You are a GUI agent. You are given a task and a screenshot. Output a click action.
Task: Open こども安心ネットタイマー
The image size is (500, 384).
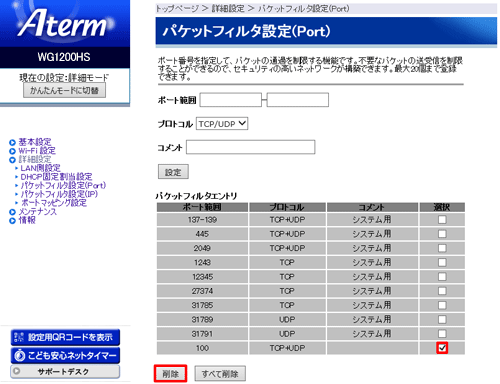click(65, 356)
